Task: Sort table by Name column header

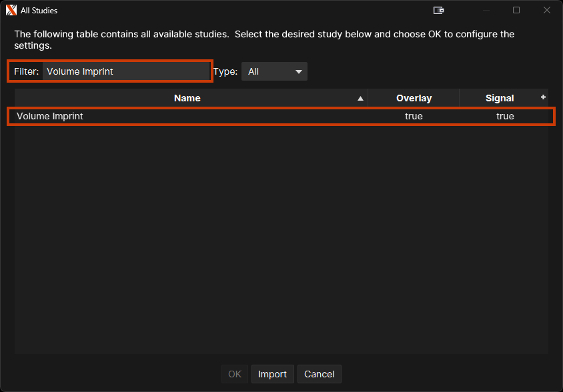Action: [x=187, y=98]
